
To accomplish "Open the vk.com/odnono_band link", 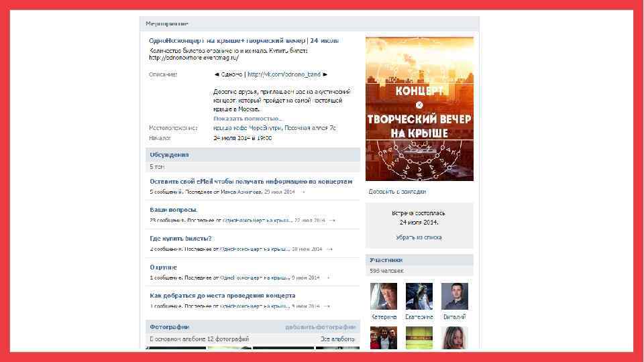I will tap(284, 74).
